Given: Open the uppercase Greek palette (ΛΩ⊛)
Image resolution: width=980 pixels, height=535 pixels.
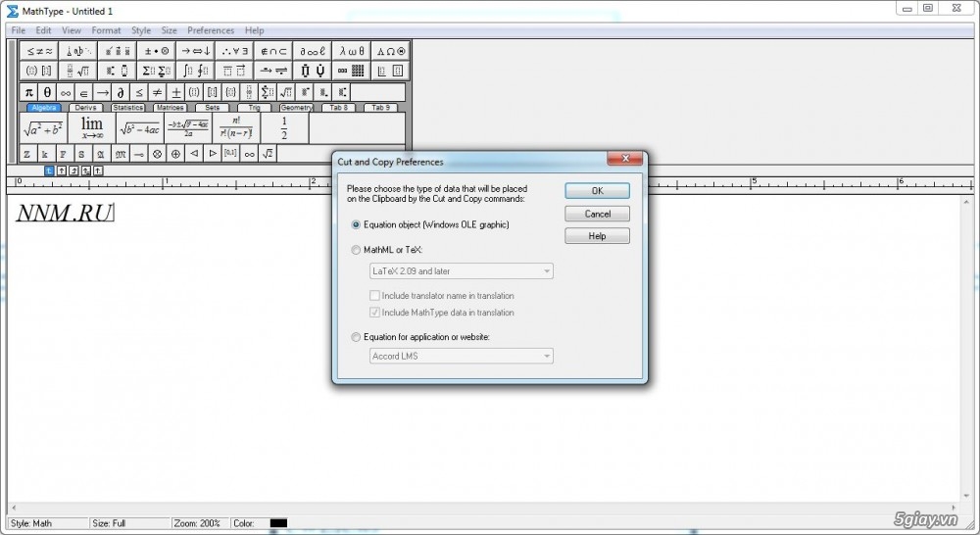Looking at the screenshot, I should [390, 51].
